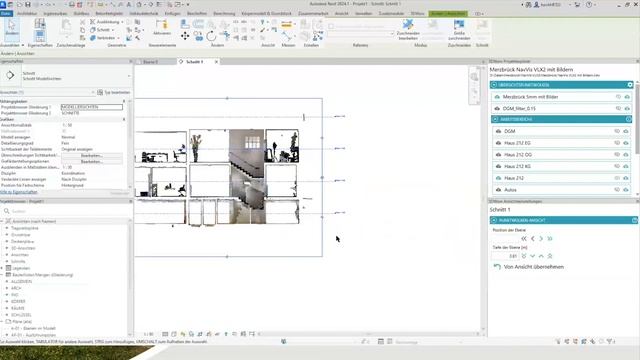This screenshot has height=360, width=640.
Task: Click Von Ansicht übernehmen button
Action: pyautogui.click(x=529, y=267)
